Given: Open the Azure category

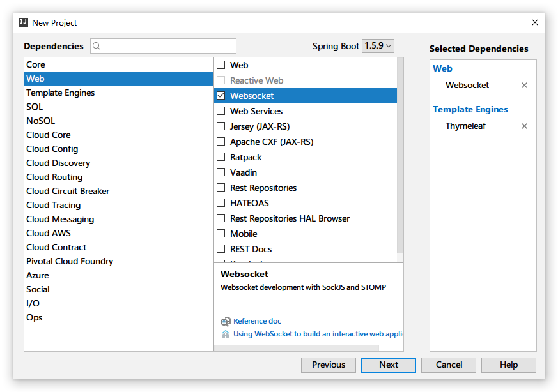Looking at the screenshot, I should 119,275.
